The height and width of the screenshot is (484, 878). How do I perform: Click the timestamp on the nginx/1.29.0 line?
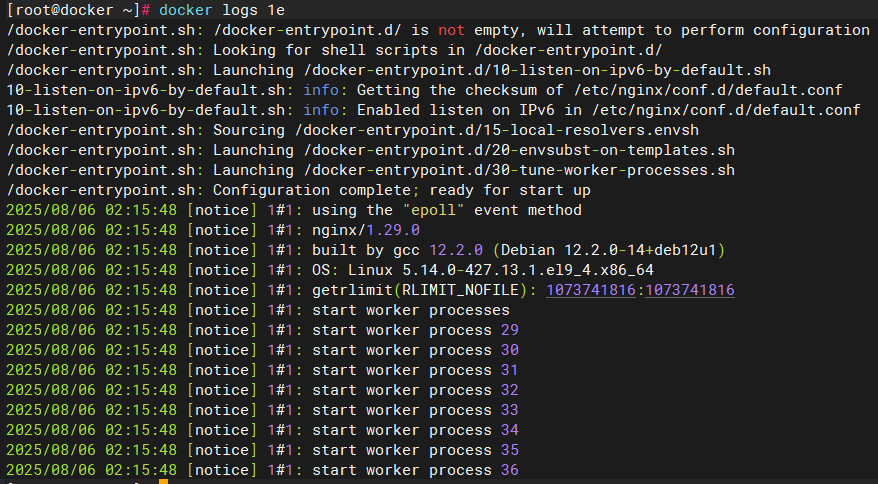click(91, 230)
